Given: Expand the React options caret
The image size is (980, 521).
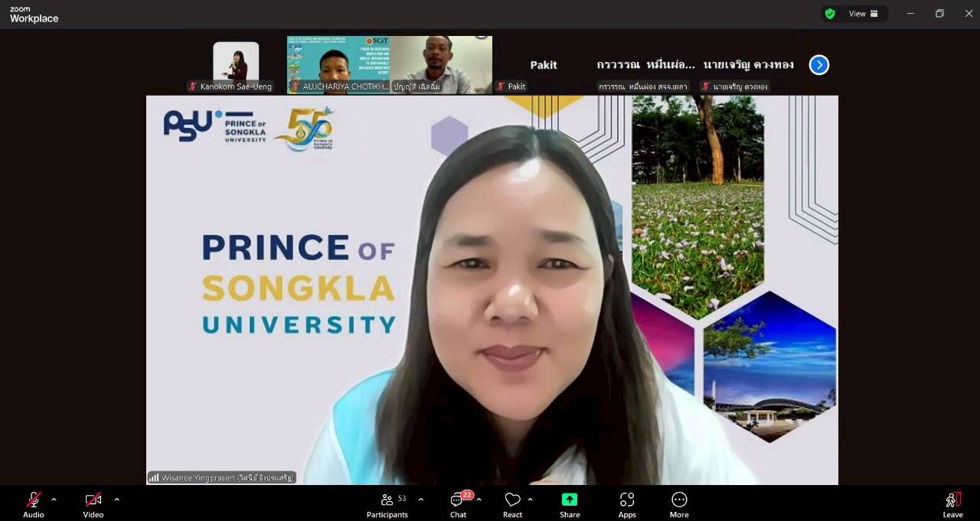Looking at the screenshot, I should 530,500.
